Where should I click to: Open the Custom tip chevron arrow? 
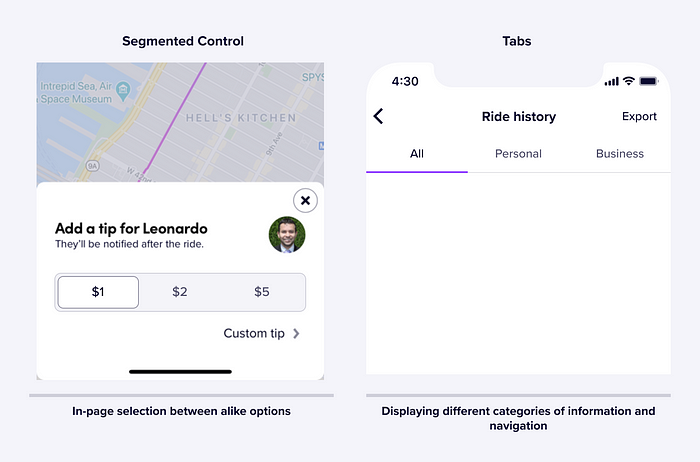[296, 333]
